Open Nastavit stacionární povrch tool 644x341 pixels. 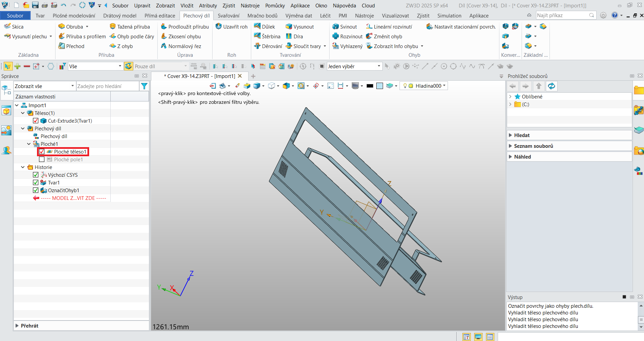(461, 27)
